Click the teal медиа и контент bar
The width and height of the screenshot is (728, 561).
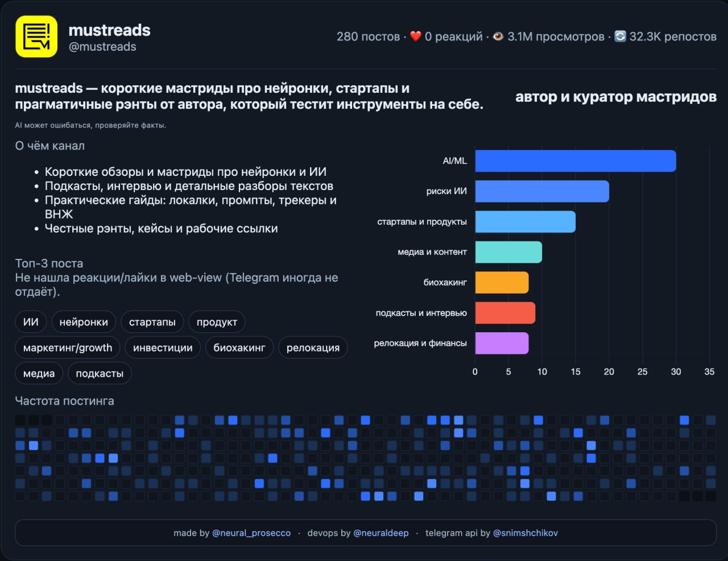click(508, 252)
